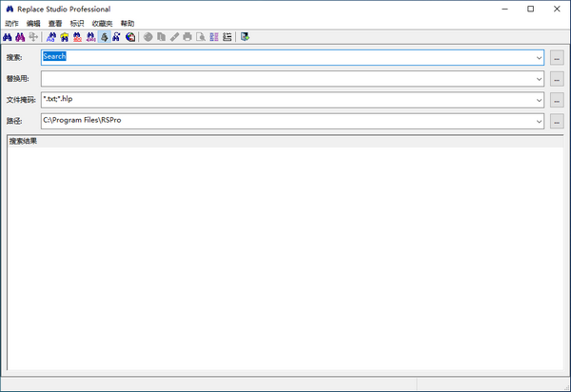Screen dimensions: 571x392
Task: Click the purple binoculars Replace icon
Action: pyautogui.click(x=20, y=37)
